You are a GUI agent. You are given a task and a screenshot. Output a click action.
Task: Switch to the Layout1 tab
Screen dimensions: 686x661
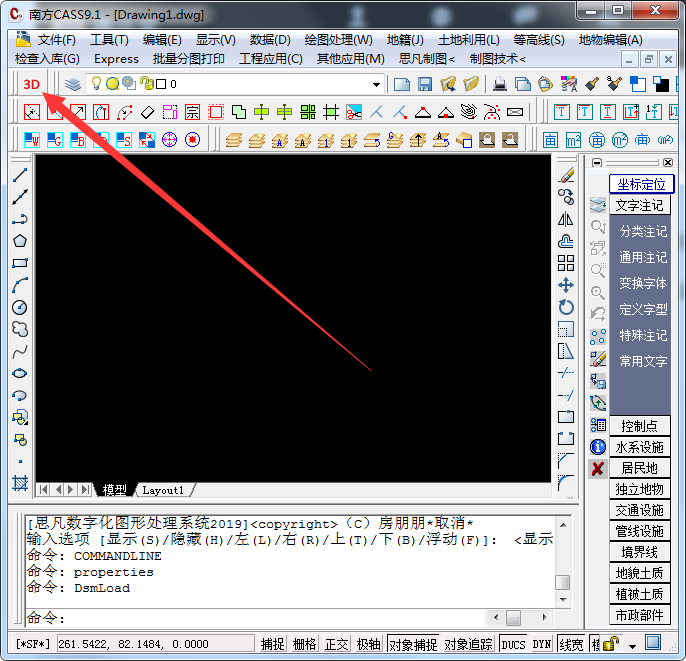click(x=163, y=490)
